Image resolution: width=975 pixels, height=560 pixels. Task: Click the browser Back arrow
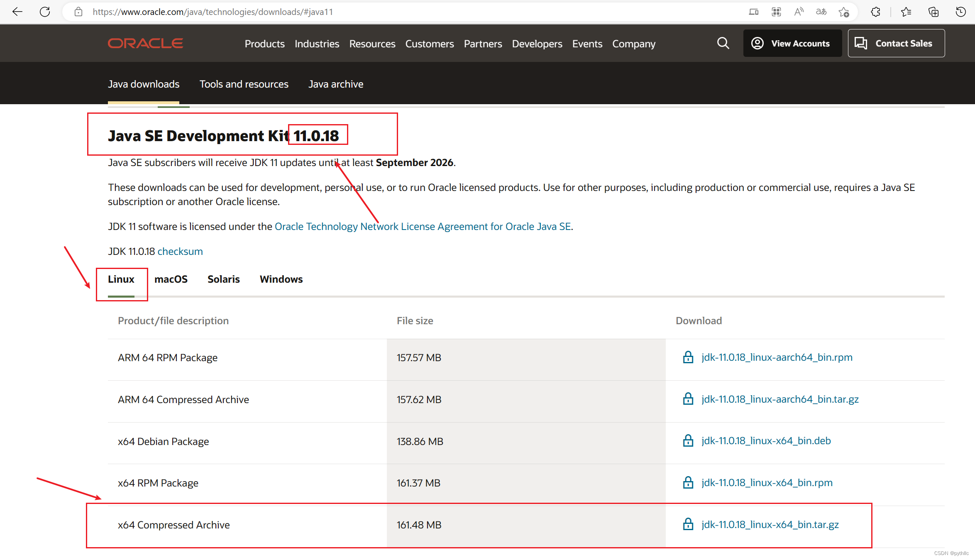(17, 12)
